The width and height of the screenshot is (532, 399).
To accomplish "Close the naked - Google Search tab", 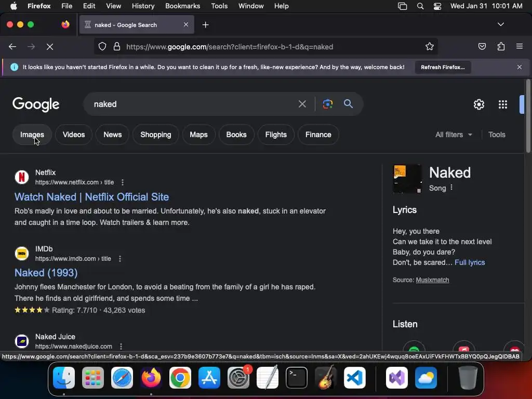I will (x=186, y=24).
